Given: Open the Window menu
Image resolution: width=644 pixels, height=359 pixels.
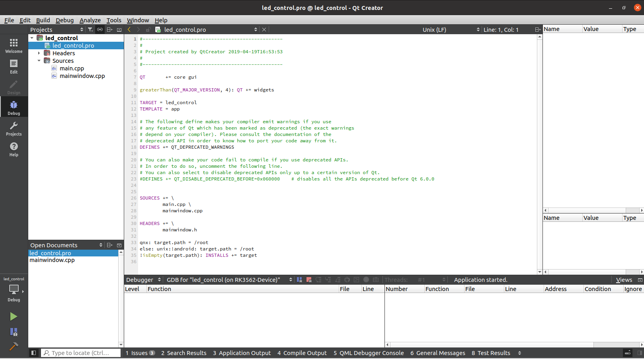Looking at the screenshot, I should coord(138,20).
